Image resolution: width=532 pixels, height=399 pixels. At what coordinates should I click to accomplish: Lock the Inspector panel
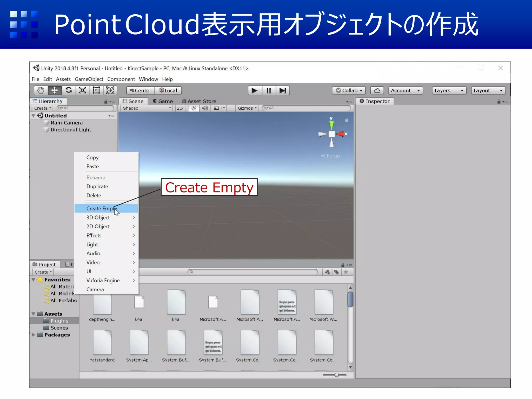499,102
